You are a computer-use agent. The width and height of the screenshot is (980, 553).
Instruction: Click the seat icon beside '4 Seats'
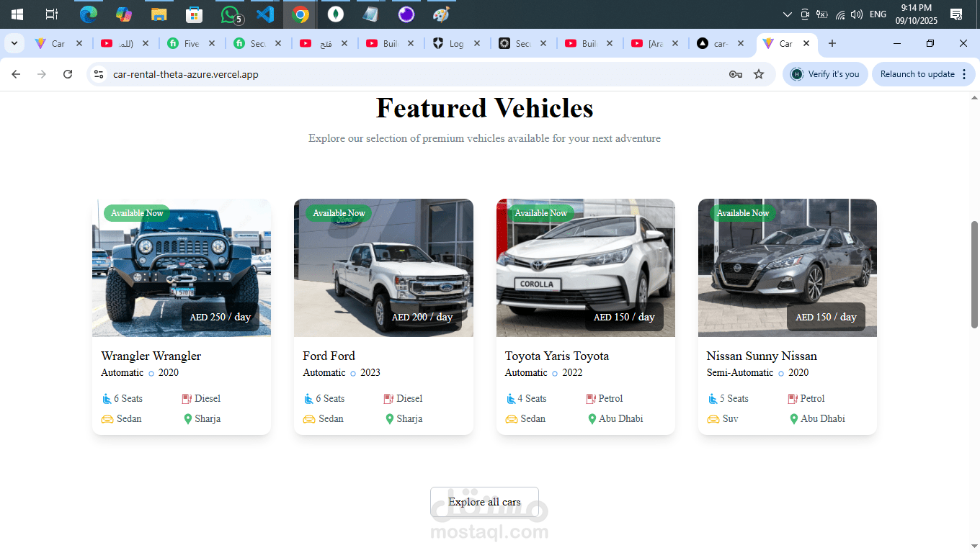[511, 398]
